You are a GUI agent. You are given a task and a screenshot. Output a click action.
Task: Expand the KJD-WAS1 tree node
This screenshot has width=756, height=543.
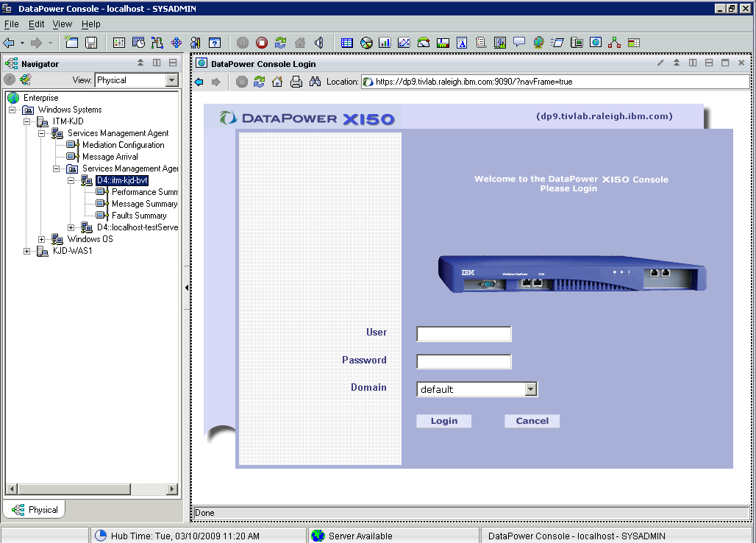pos(27,251)
